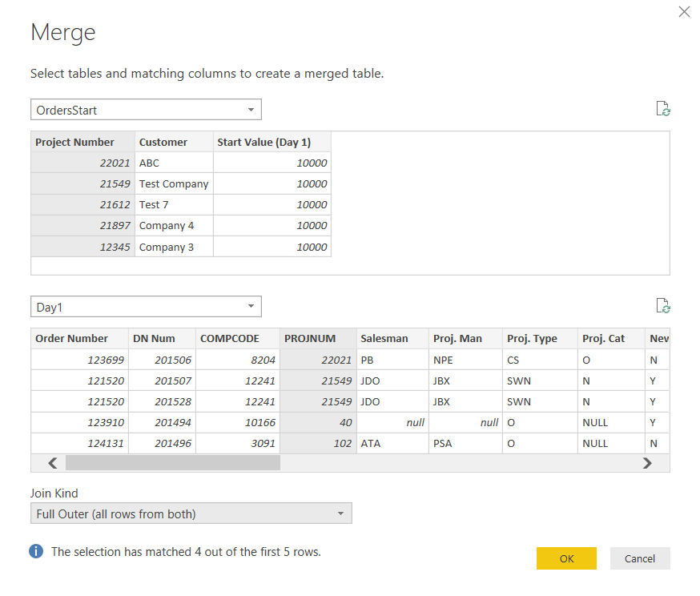
Task: Click the refresh preview icon for OrdersStart table
Action: [x=663, y=108]
